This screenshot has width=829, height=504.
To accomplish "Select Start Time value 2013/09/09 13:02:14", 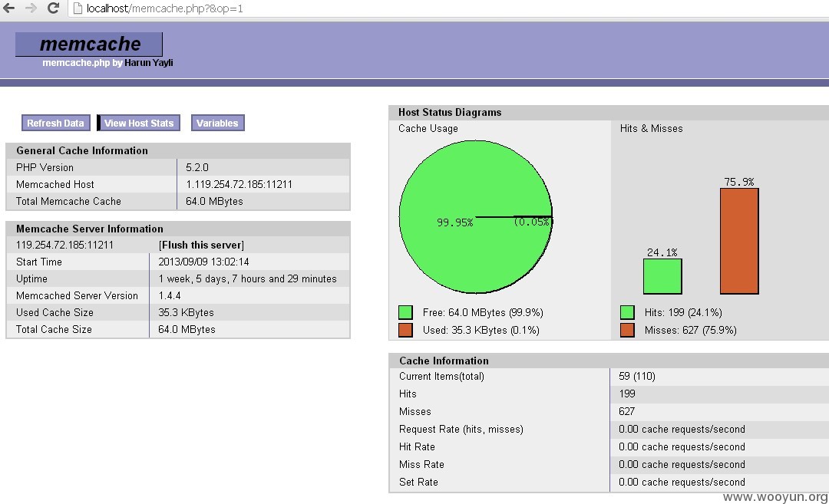I will pos(203,262).
